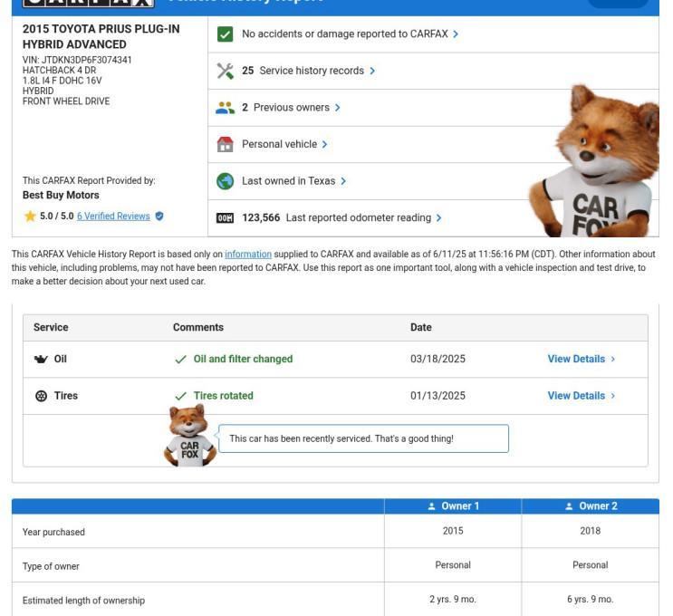673x616 pixels.
Task: Click the green no-accidents checkmark icon
Action: [225, 34]
